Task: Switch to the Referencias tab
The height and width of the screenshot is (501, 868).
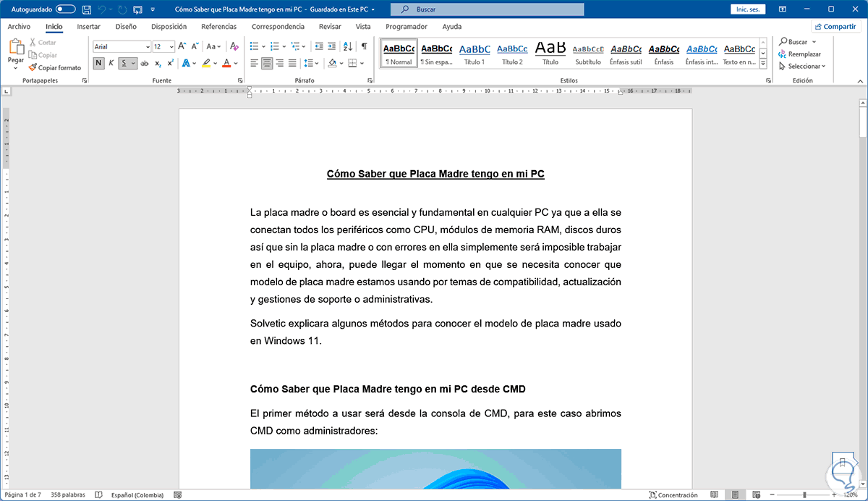Action: click(219, 27)
